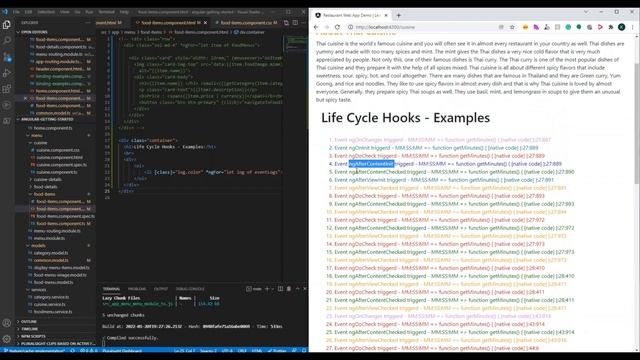Open food-menu-image.model.ts in explorer tree

click(x=60, y=275)
